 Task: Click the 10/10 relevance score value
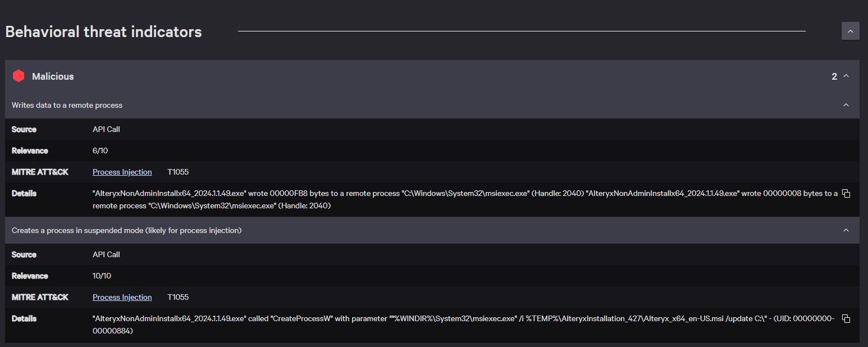(102, 276)
